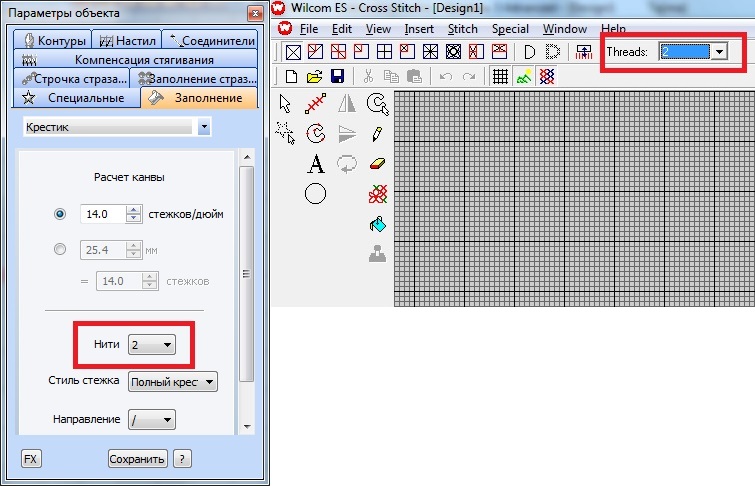Open the Window menu
The height and width of the screenshot is (486, 755).
tap(565, 29)
